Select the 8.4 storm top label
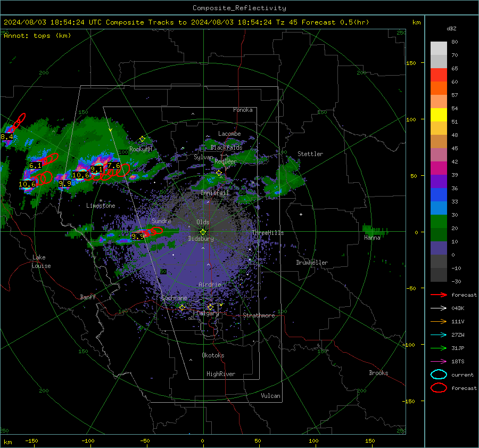479x448 pixels. (7, 137)
